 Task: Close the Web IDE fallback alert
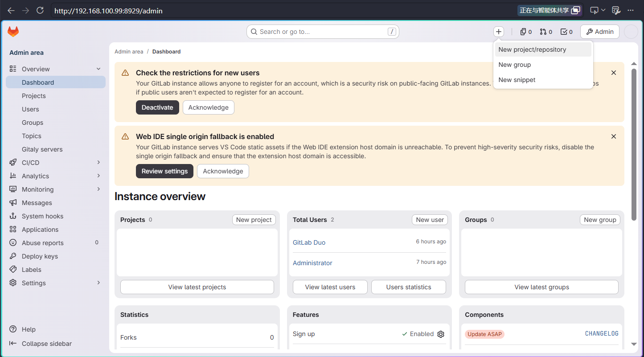614,136
